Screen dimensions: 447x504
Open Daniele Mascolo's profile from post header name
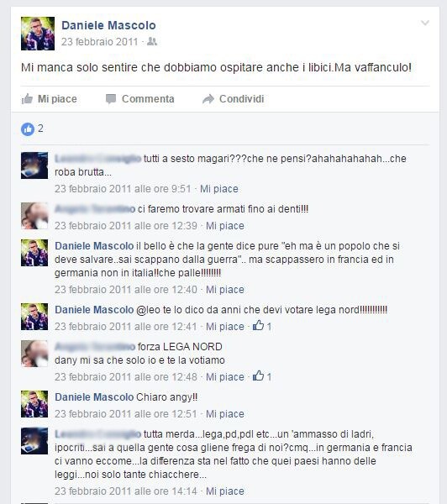108,25
